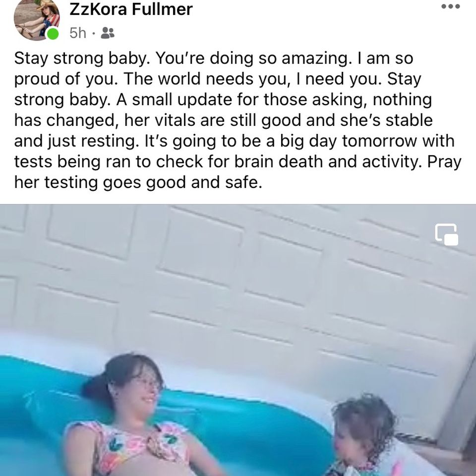Open the three-dot post options menu

pyautogui.click(x=451, y=6)
